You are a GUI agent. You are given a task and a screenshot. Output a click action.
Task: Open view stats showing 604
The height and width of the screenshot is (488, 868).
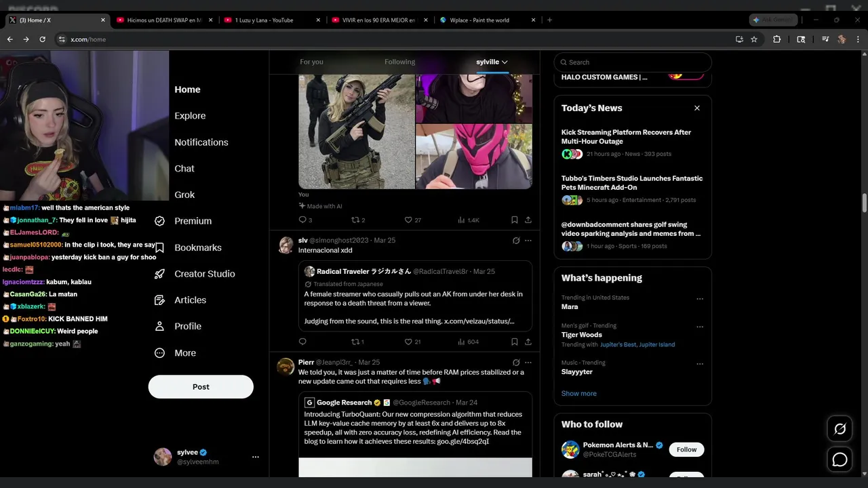(x=468, y=342)
